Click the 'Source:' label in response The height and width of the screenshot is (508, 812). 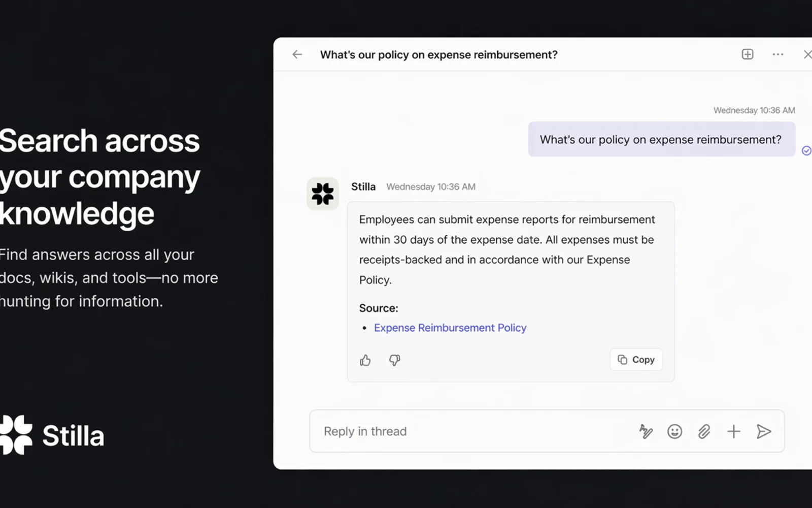pyautogui.click(x=379, y=308)
